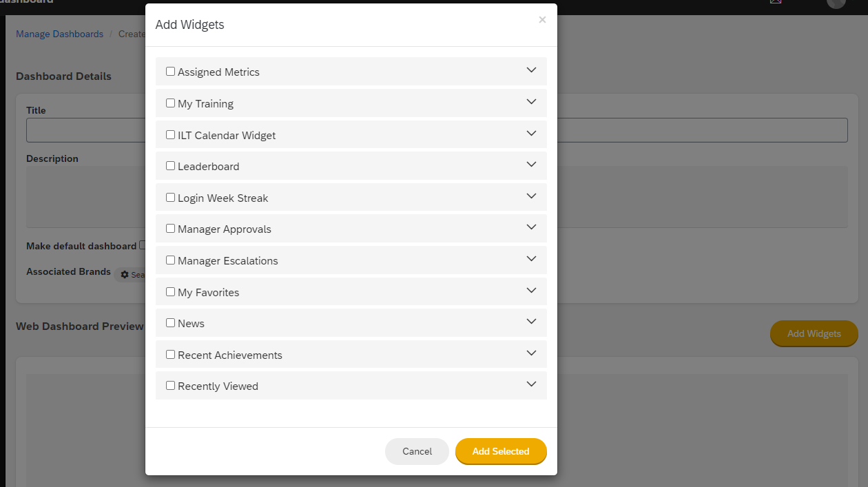Open the Manage Dashboards breadcrumb link
Screen dimensions: 868x487
click(60, 34)
